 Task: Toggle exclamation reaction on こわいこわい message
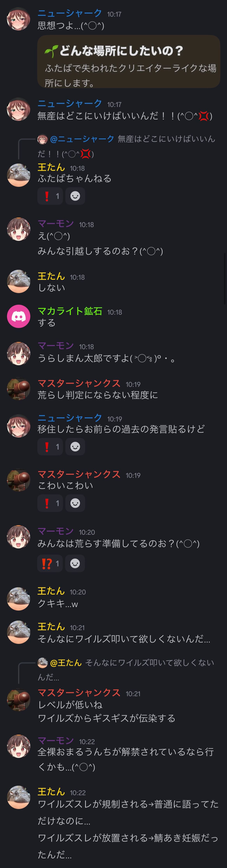tap(50, 503)
